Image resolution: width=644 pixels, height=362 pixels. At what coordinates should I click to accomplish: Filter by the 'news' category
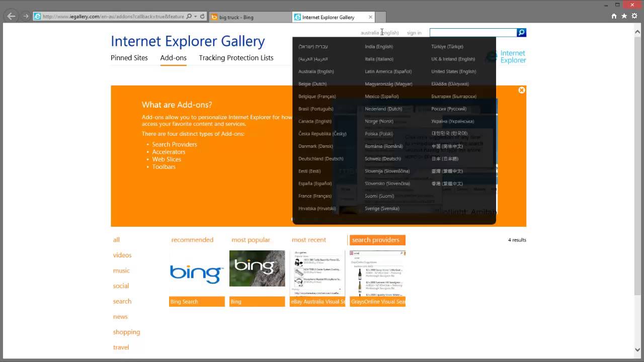click(x=120, y=317)
